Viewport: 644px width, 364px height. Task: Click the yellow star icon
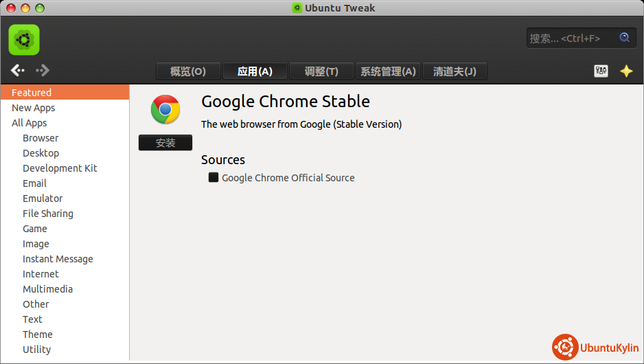(626, 71)
